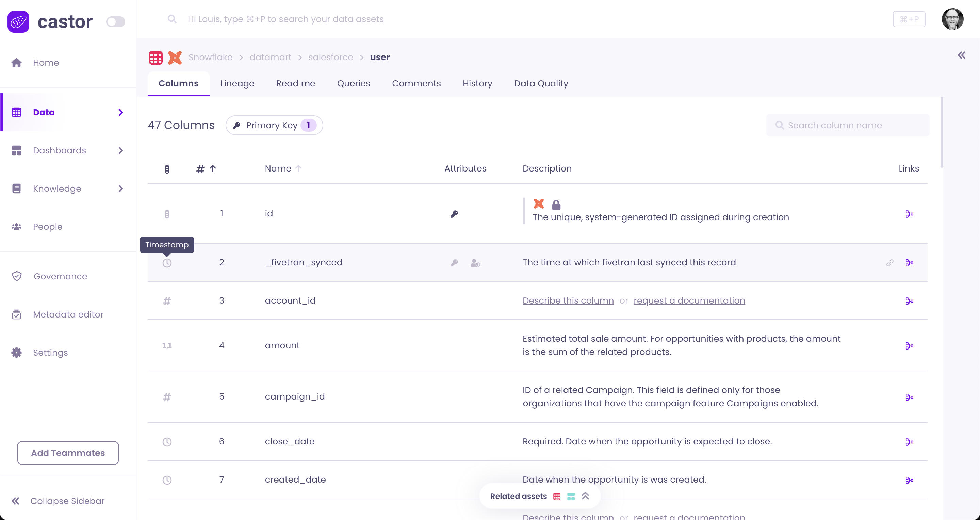
Task: Click the PII user-shield icon on _fivetran_synced
Action: pyautogui.click(x=475, y=263)
